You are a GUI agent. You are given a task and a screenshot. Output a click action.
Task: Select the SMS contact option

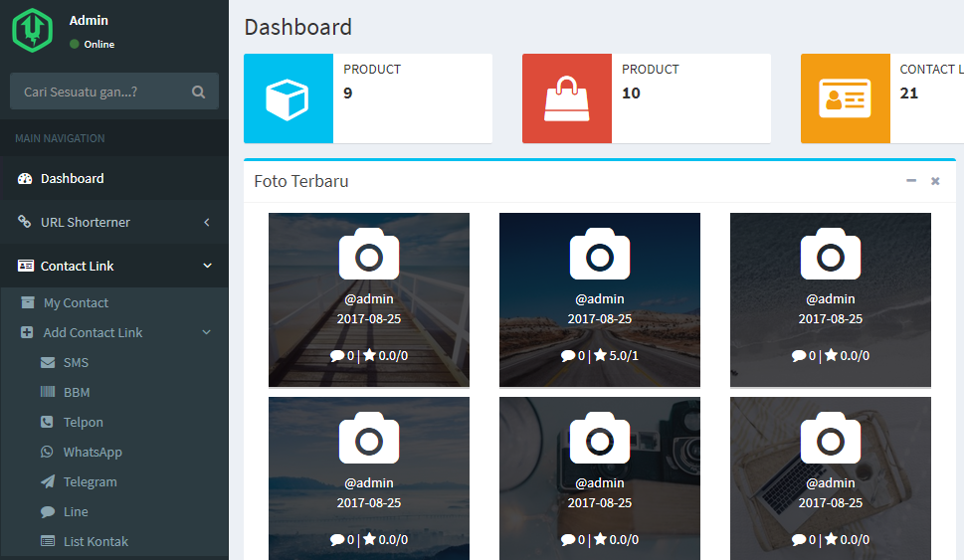114,363
